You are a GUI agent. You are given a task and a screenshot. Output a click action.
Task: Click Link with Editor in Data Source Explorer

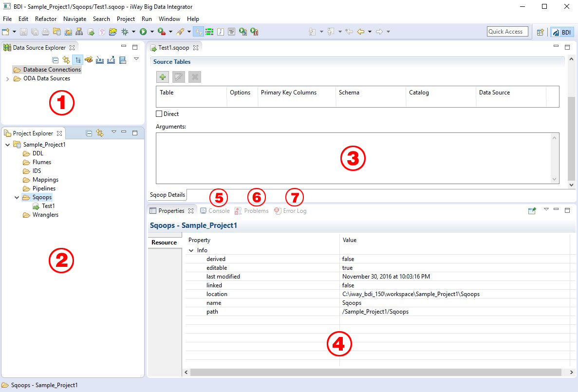coord(66,60)
